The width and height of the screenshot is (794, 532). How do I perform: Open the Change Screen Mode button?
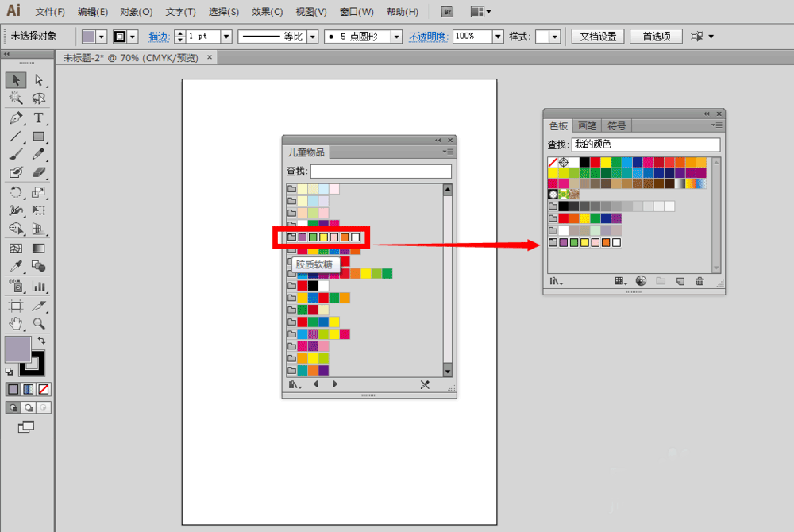click(x=26, y=427)
